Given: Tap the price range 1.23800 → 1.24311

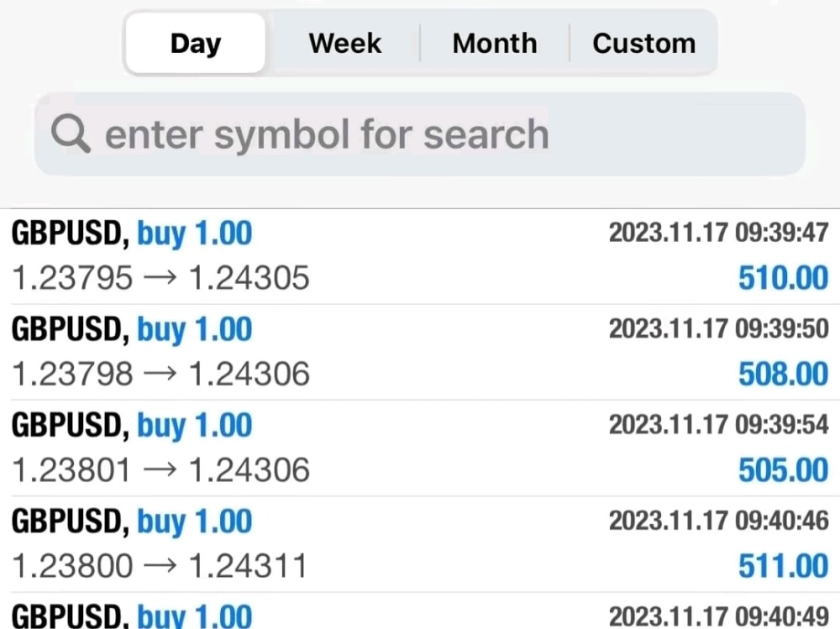Looking at the screenshot, I should [159, 566].
